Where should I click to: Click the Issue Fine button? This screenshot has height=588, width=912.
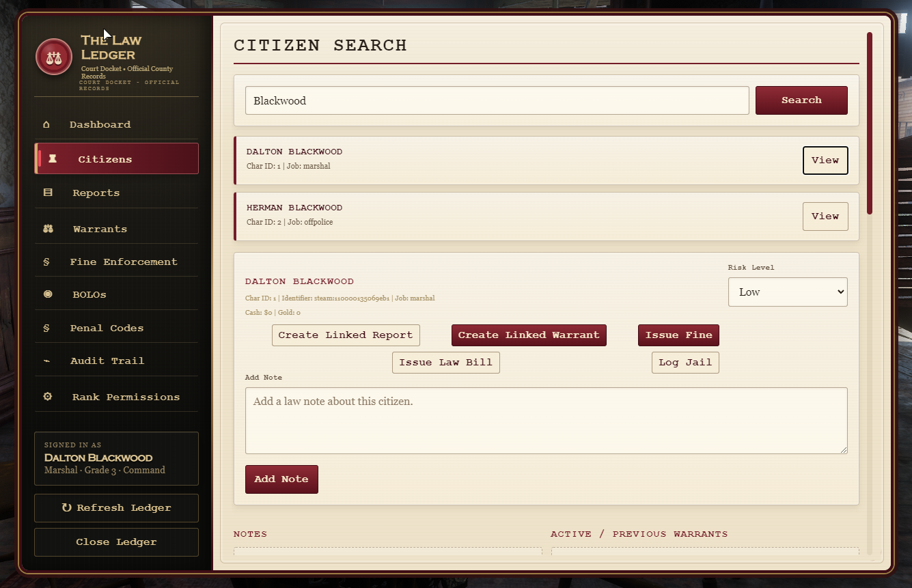[678, 335]
